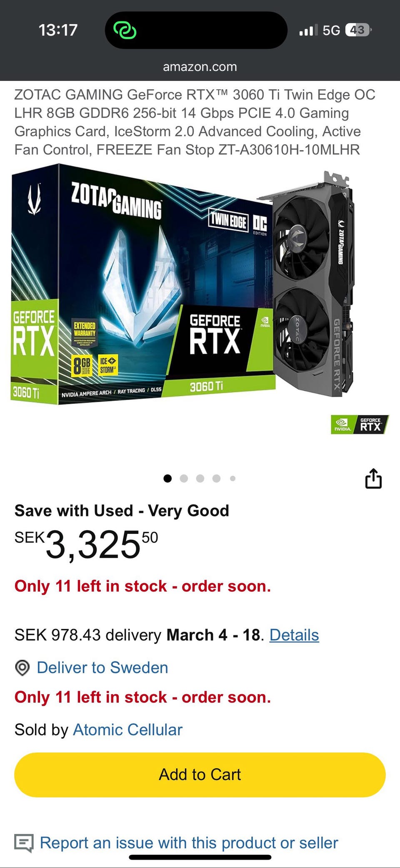This screenshot has width=400, height=868.
Task: Open Report an issue with this product link
Action: 189,843
